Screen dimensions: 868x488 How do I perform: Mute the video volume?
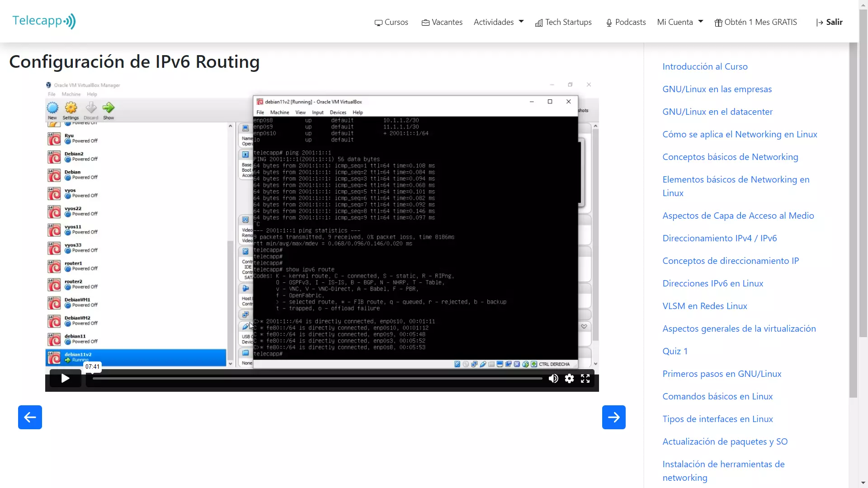(x=553, y=379)
